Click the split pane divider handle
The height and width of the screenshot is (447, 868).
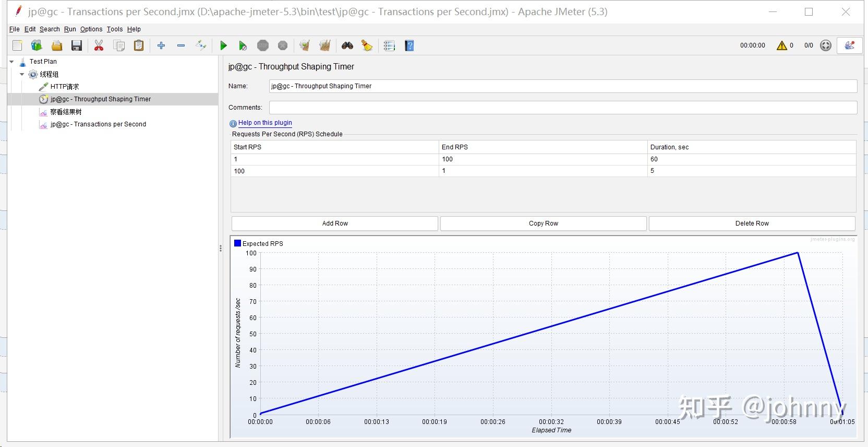(221, 249)
